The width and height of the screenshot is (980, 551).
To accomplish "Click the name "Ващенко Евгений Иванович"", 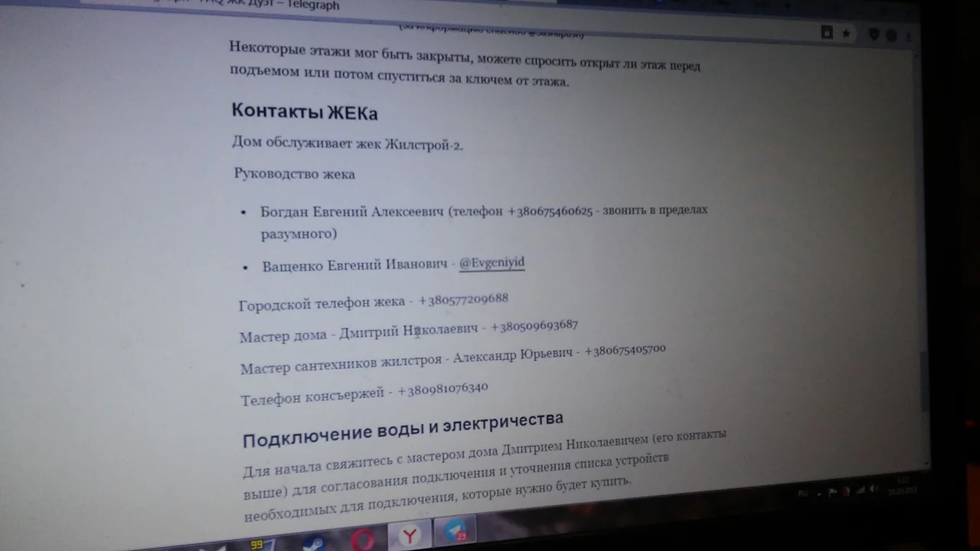I will point(354,266).
